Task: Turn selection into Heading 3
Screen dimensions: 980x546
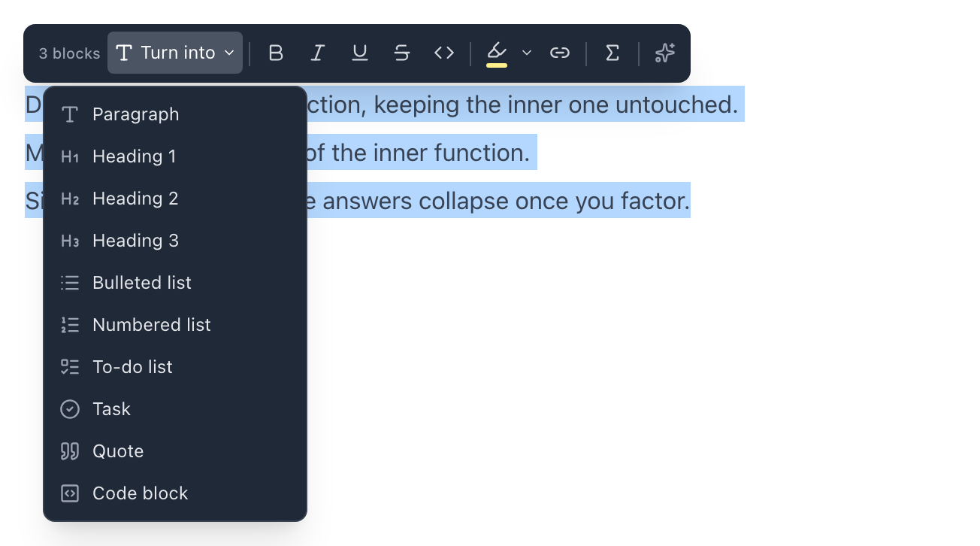Action: pyautogui.click(x=175, y=241)
